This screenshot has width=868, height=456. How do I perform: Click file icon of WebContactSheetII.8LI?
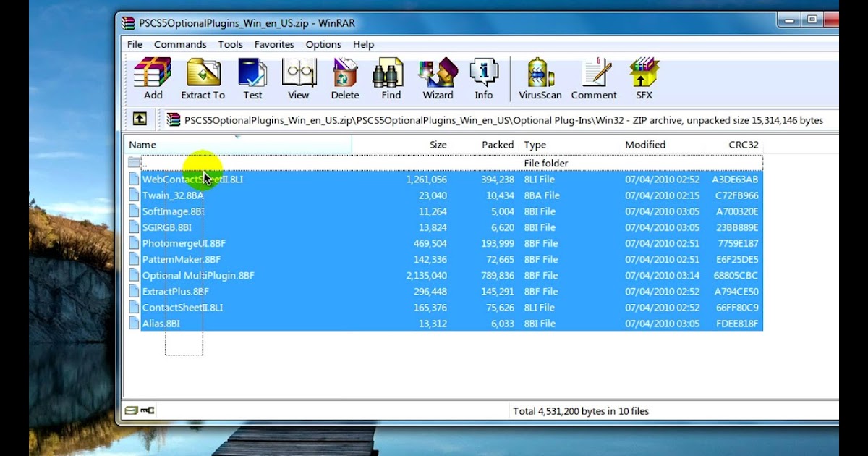pos(134,179)
